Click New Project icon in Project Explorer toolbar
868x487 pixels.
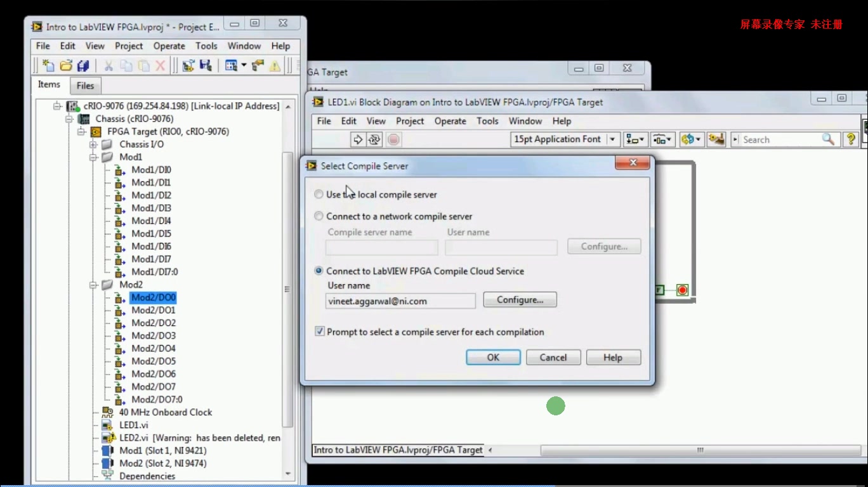coord(48,65)
